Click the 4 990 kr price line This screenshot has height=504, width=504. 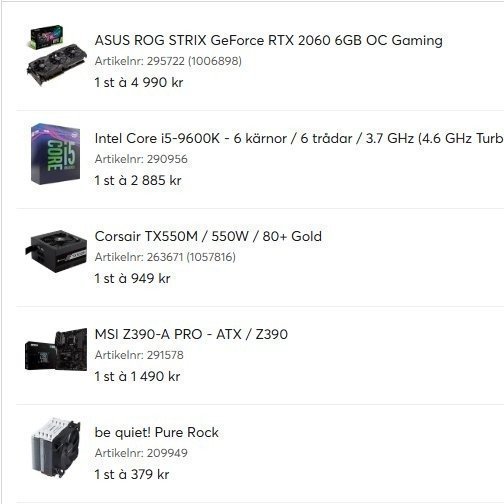point(139,82)
